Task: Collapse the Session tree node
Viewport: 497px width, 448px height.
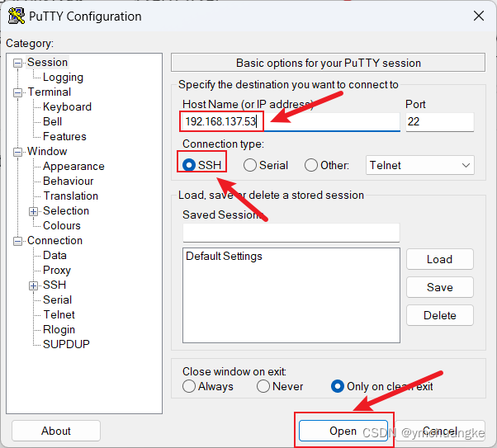Action: click(18, 63)
